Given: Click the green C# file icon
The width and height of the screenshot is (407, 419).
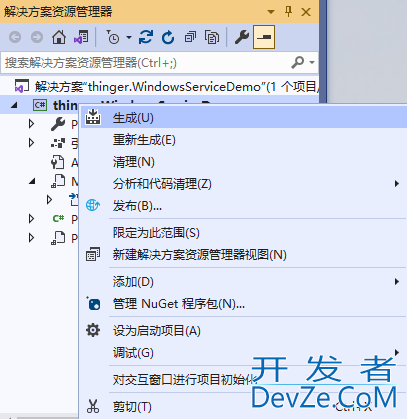Looking at the screenshot, I should (x=58, y=218).
